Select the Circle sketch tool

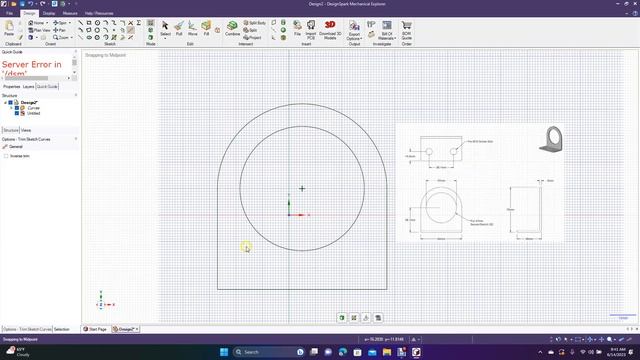(x=97, y=23)
